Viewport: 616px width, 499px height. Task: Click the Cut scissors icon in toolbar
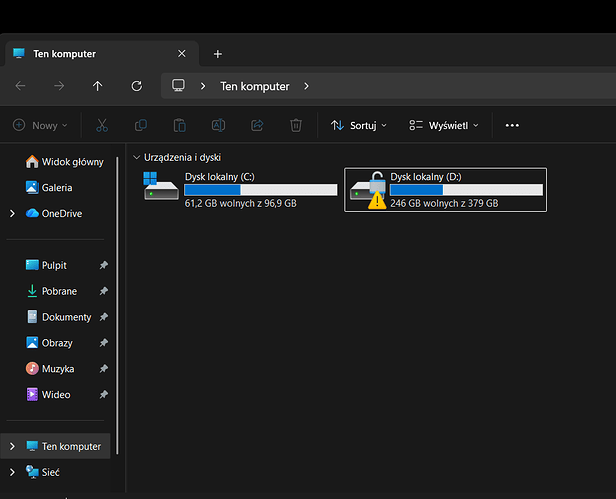101,125
